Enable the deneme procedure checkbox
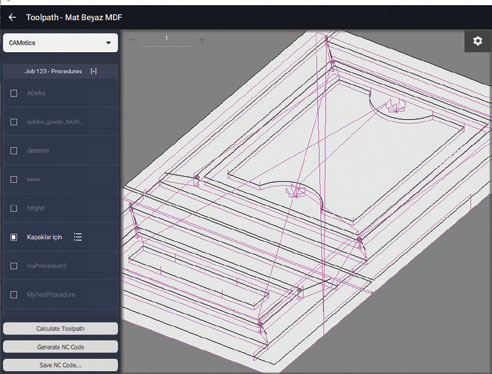Screen dimensions: 492x374 14,151
